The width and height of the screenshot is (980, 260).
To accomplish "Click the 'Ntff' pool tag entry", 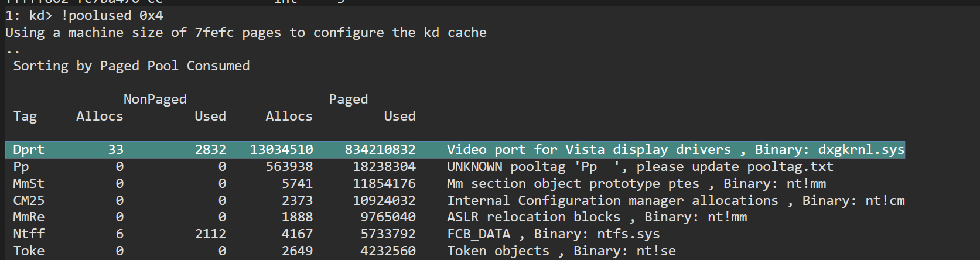I will (x=29, y=234).
